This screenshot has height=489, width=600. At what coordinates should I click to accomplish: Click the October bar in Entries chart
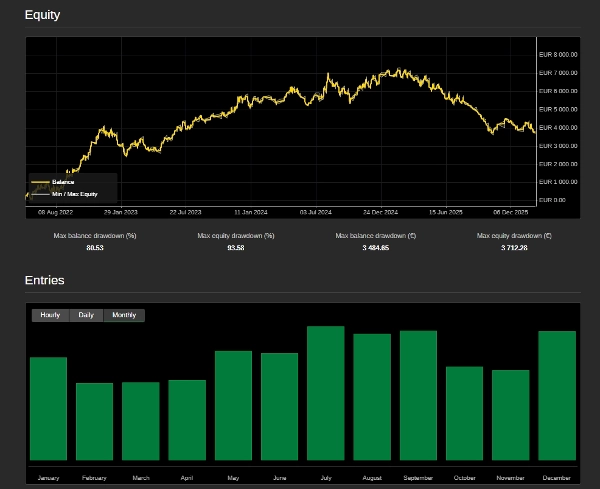click(x=464, y=416)
